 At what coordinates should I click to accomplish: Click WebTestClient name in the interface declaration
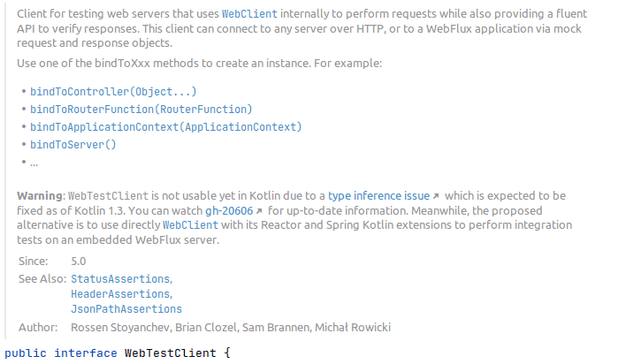pos(168,353)
